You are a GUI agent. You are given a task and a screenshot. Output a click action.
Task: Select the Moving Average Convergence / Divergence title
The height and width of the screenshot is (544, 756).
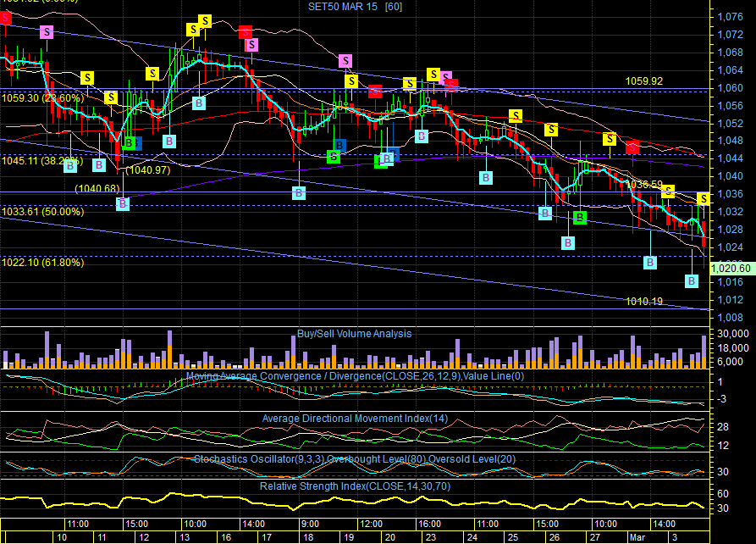coord(355,376)
